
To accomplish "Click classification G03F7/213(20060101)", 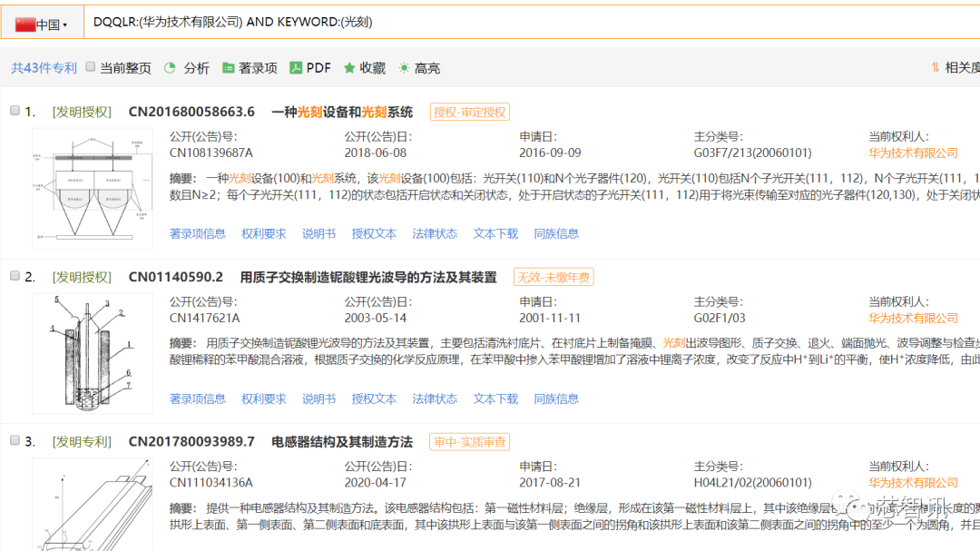I will (x=752, y=153).
